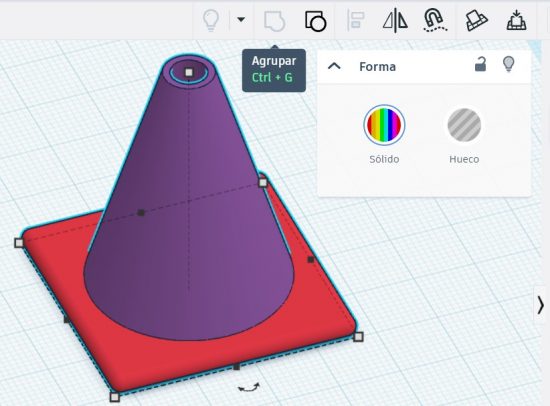Screen dimensions: 550x406
Task: Click the Show all lightbulb icon in toolbar
Action: tap(211, 20)
